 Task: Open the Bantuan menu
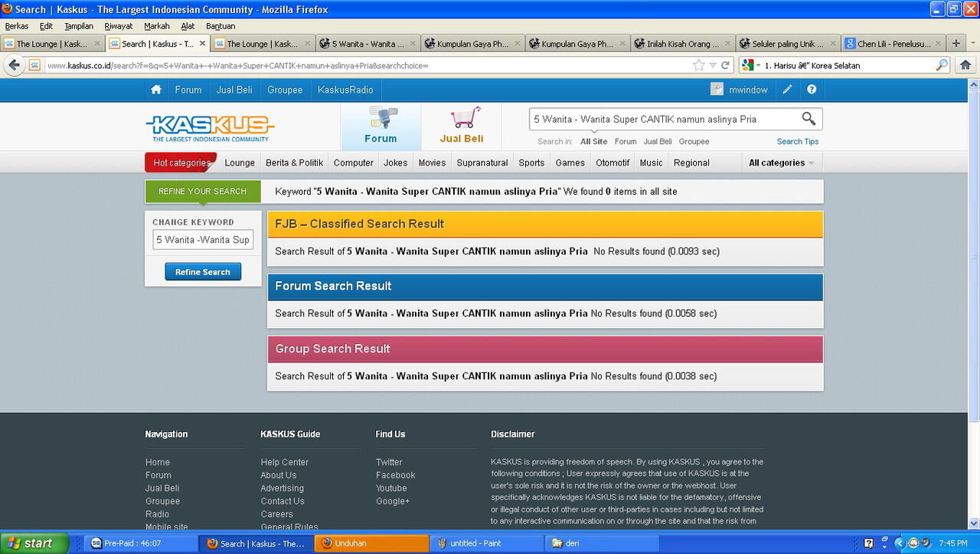tap(220, 26)
